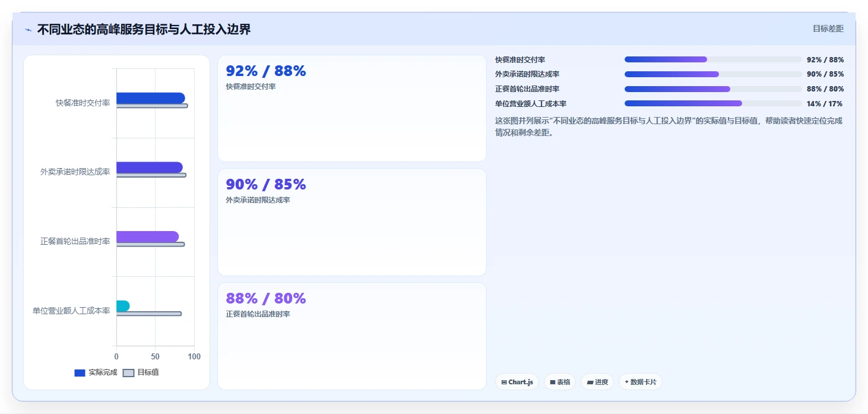Click the 表格 tag chip
Viewport: 868px width, 414px height.
(560, 382)
